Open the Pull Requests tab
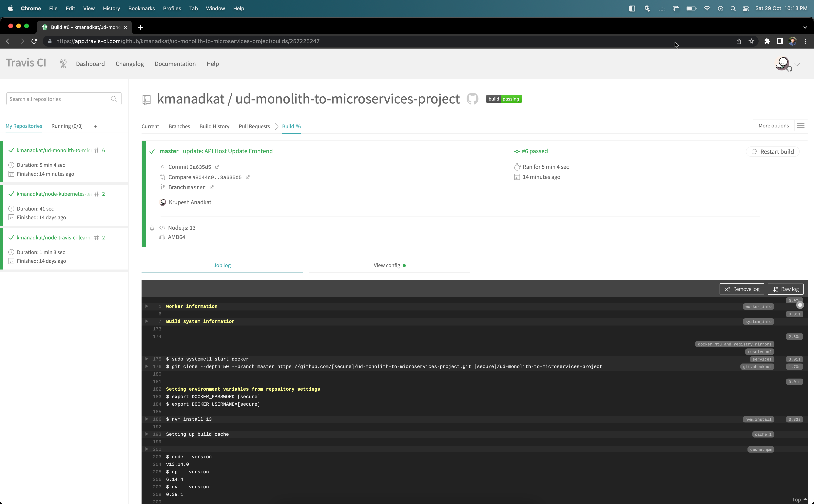This screenshot has height=504, width=814. click(254, 126)
